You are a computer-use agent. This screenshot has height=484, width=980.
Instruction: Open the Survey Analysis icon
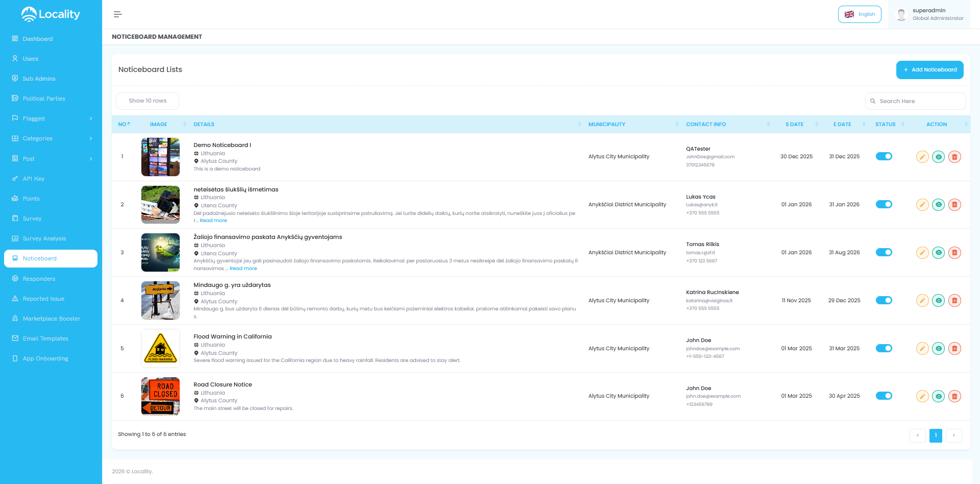tap(15, 238)
